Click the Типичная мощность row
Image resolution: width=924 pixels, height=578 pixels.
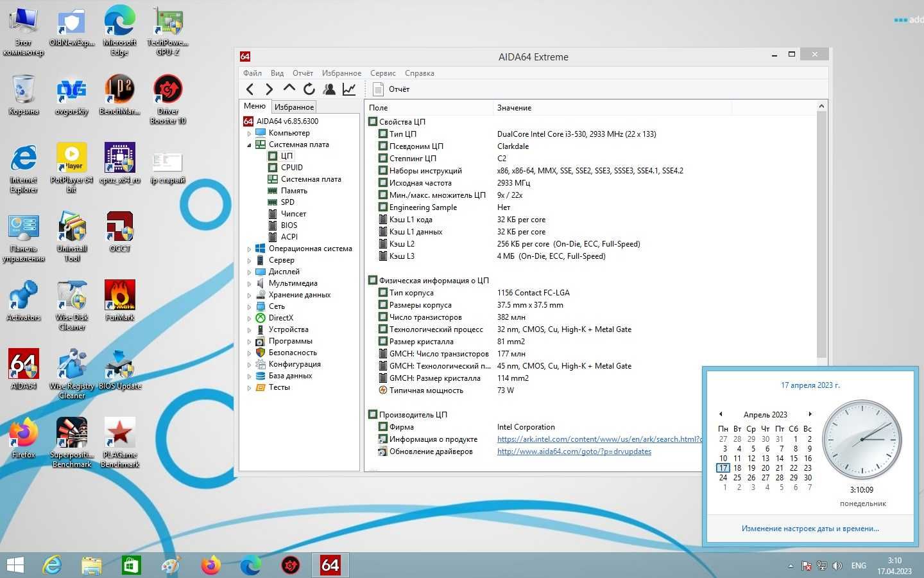[x=591, y=390]
